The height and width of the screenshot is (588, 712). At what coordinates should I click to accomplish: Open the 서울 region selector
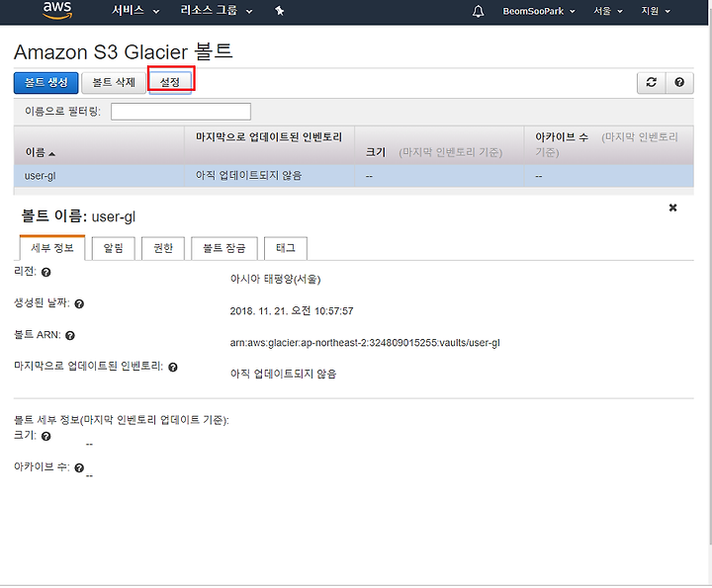coord(608,11)
